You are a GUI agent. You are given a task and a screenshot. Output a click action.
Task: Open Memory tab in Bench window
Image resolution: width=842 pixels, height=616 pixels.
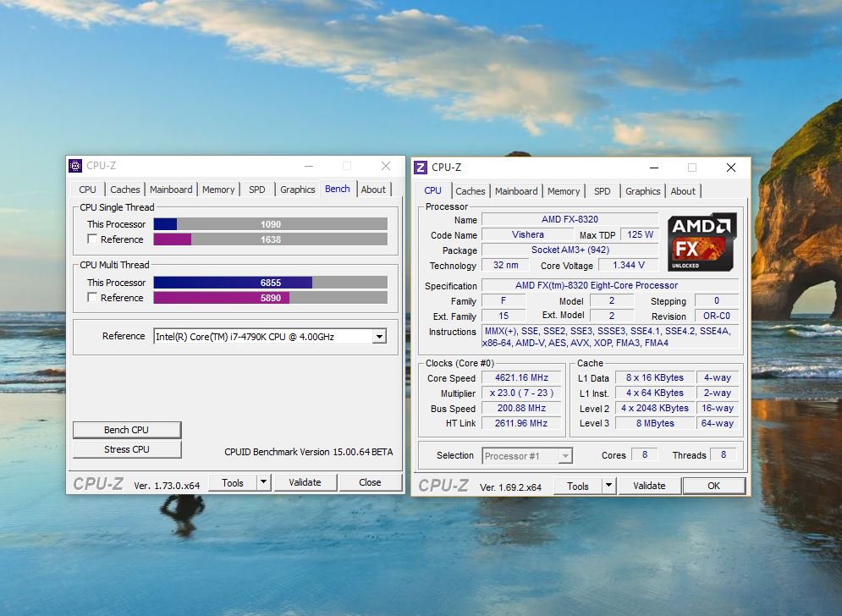218,190
